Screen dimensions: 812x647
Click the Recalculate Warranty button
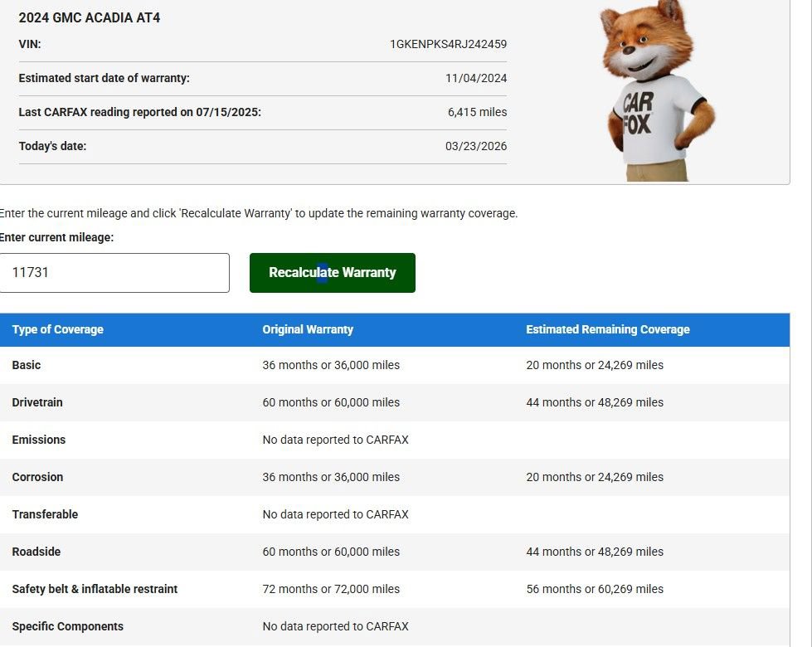pos(332,273)
